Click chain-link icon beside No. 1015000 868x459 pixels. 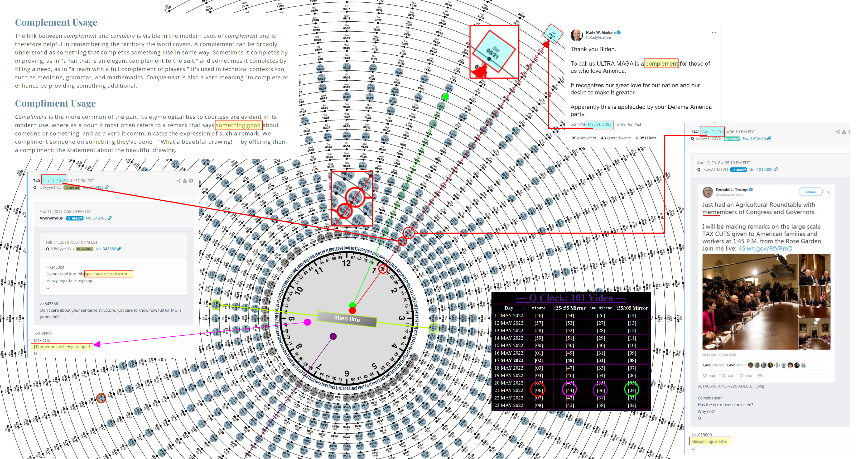pyautogui.click(x=775, y=170)
